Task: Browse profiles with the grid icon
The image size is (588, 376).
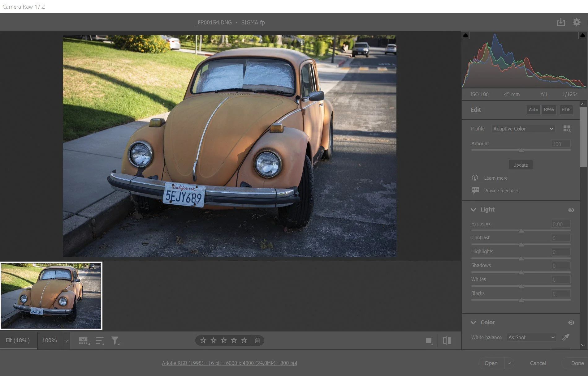Action: pos(567,129)
